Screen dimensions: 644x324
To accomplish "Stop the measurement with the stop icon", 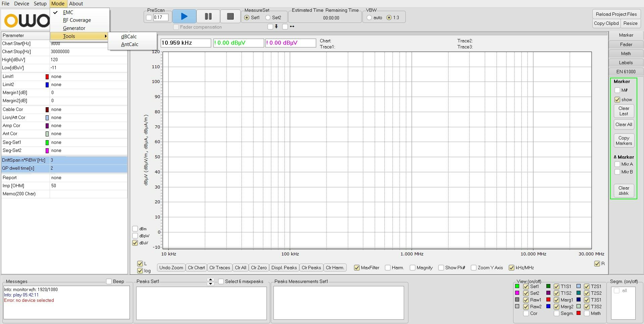I will point(230,16).
